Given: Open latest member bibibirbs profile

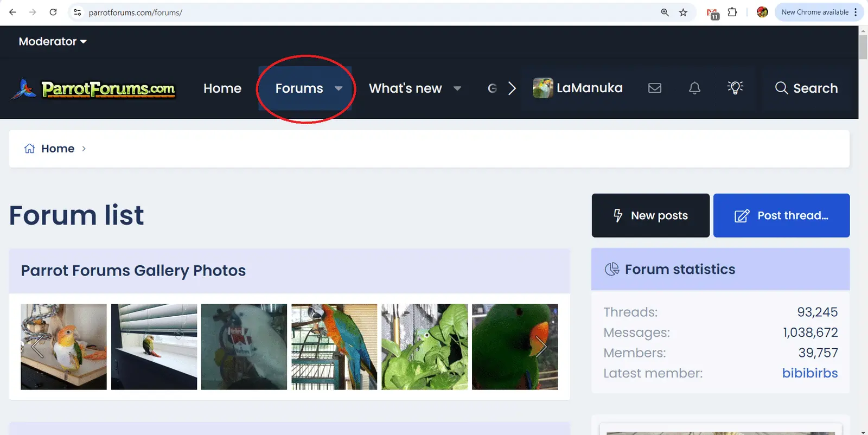Looking at the screenshot, I should tap(809, 373).
